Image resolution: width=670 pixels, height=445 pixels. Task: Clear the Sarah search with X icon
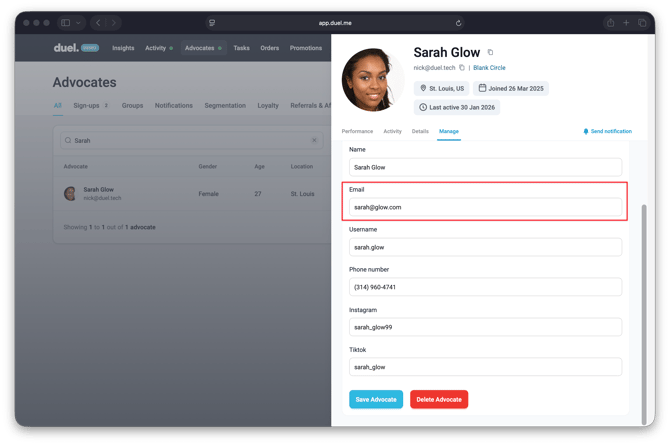coord(314,141)
